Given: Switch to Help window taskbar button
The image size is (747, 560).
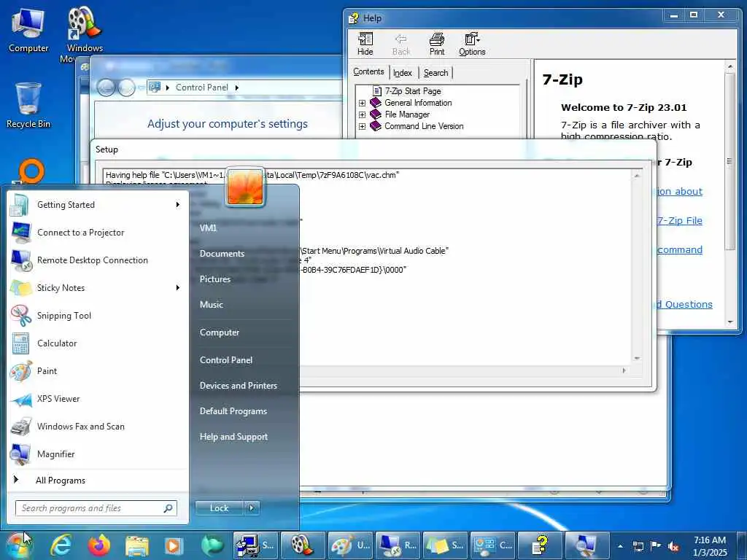Looking at the screenshot, I should [x=540, y=545].
